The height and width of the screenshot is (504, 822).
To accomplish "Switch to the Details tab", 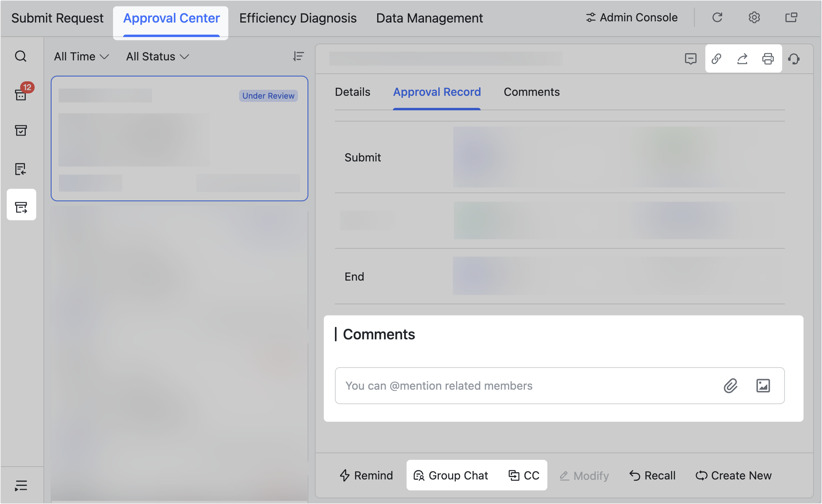I will (x=352, y=92).
